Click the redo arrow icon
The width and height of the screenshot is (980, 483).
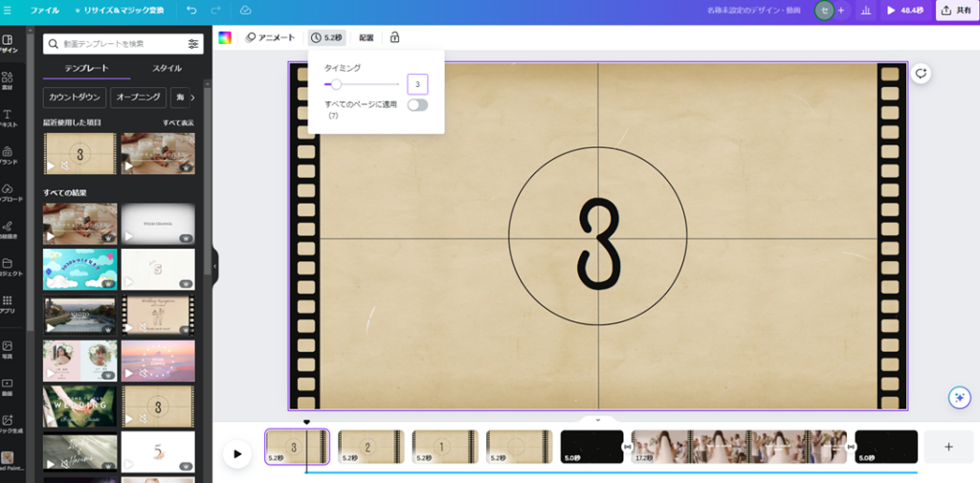217,11
